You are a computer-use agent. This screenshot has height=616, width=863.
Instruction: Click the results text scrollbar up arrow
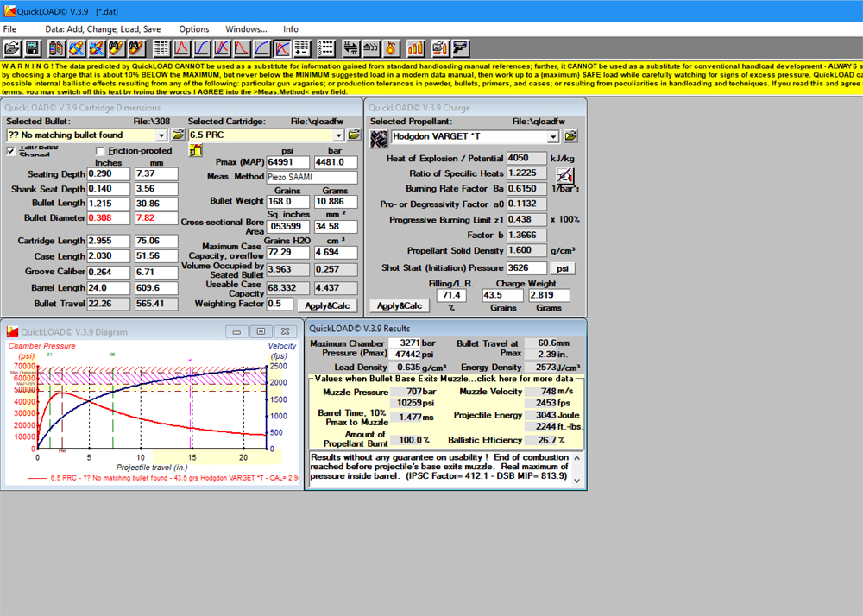(x=576, y=457)
